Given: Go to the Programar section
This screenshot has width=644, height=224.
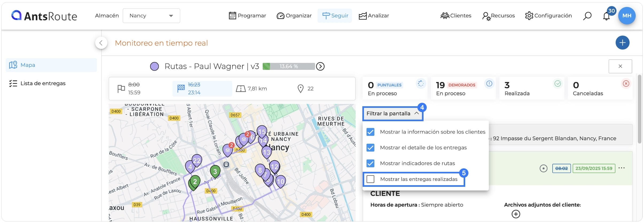Looking at the screenshot, I should [x=247, y=16].
